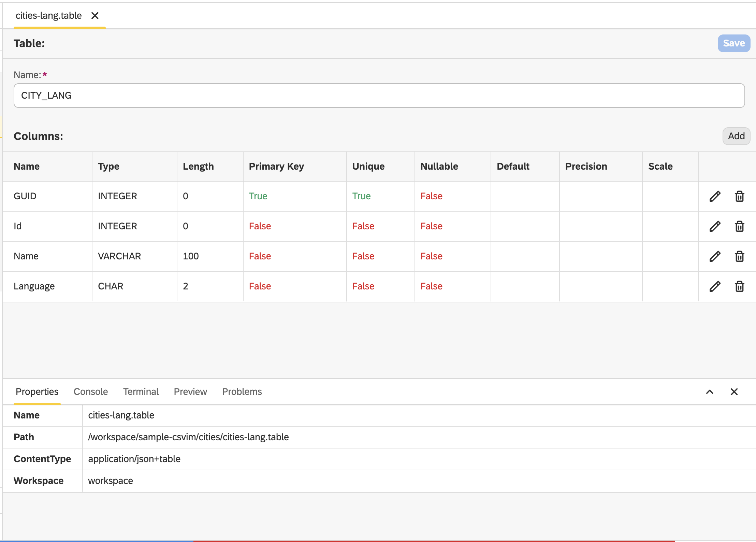This screenshot has height=542, width=756.
Task: Click GUID's Unique True value
Action: pyautogui.click(x=361, y=196)
